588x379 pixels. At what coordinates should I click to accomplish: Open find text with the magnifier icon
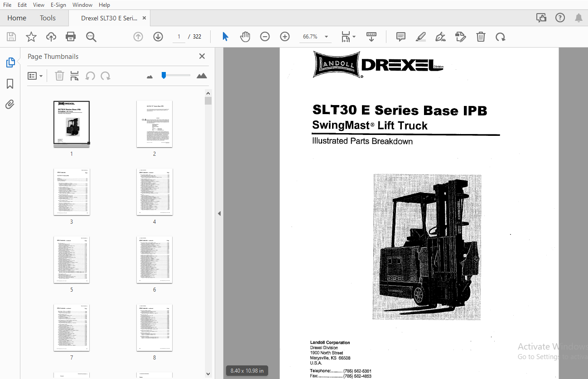pos(91,37)
